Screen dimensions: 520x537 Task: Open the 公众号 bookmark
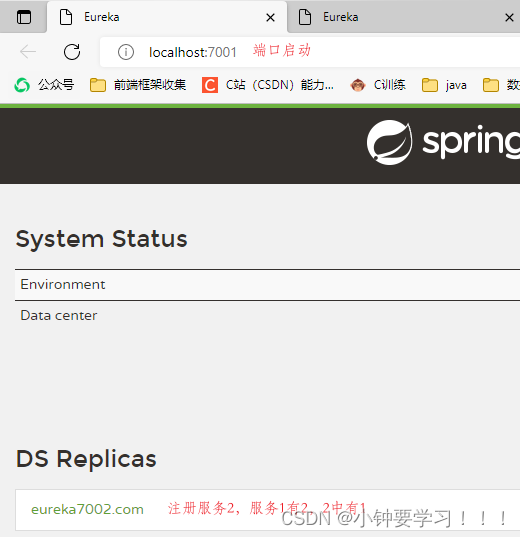[x=44, y=85]
